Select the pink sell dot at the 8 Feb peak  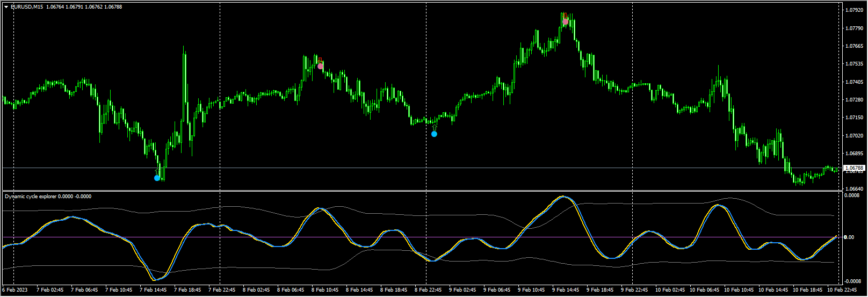[x=321, y=66]
